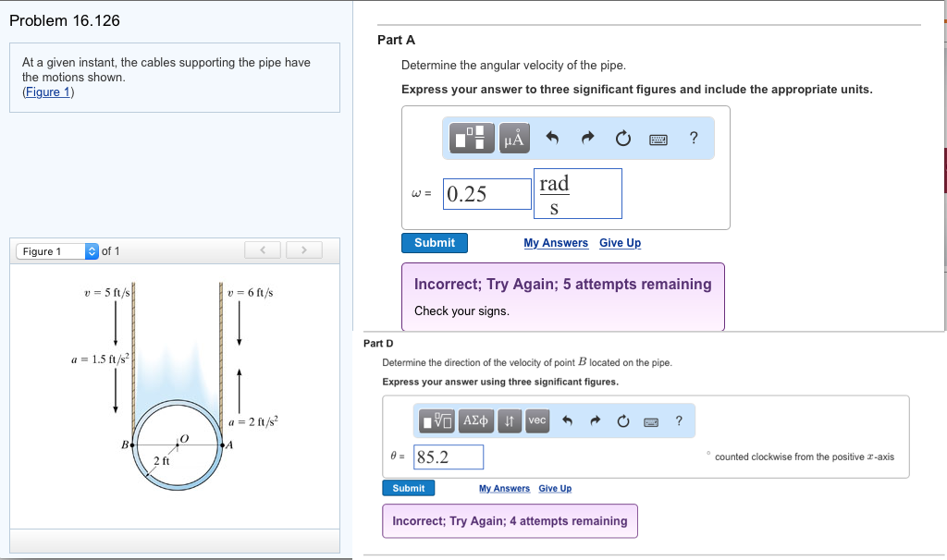The height and width of the screenshot is (560, 947).
Task: Go to the previous figure
Action: click(x=264, y=250)
